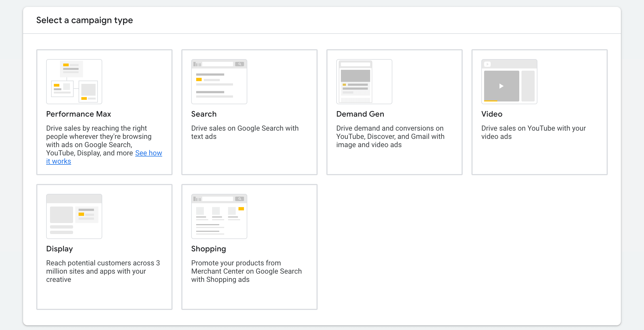Click the Search campaign illustration icon
Image resolution: width=644 pixels, height=330 pixels.
pyautogui.click(x=219, y=82)
